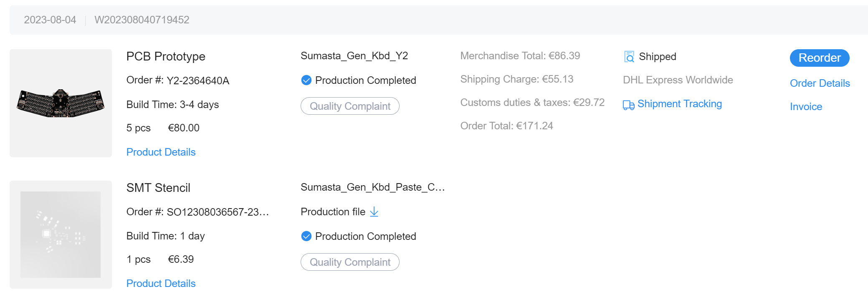Click the Sumasta_Gen_Kbd_Y2 file name
The height and width of the screenshot is (302, 868).
point(354,56)
